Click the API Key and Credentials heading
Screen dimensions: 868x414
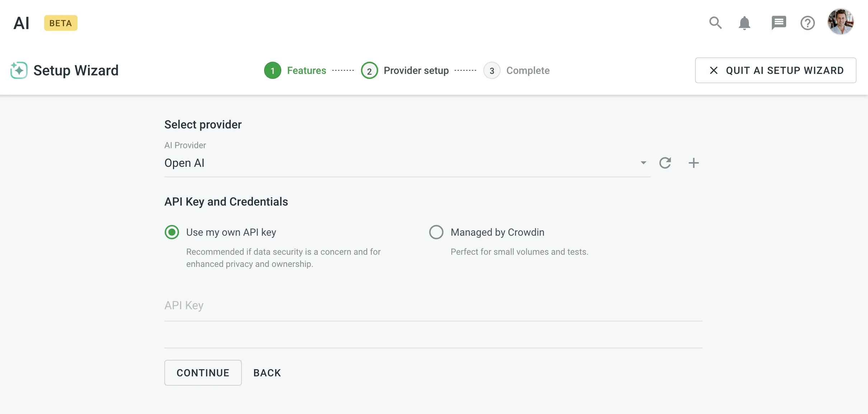point(226,202)
